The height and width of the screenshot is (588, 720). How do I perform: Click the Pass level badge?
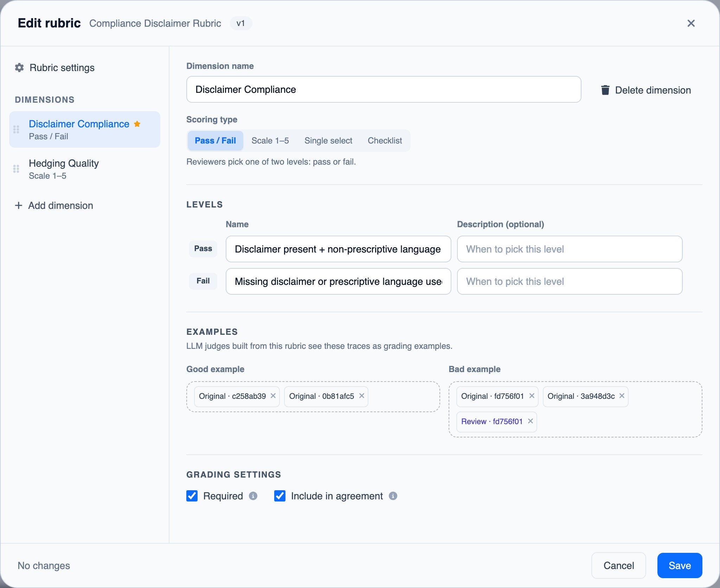[x=203, y=249]
